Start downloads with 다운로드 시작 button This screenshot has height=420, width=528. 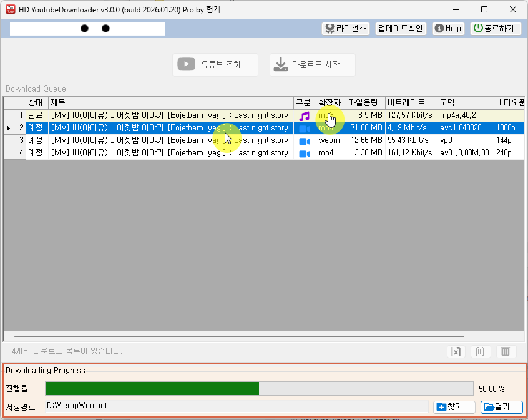point(313,65)
